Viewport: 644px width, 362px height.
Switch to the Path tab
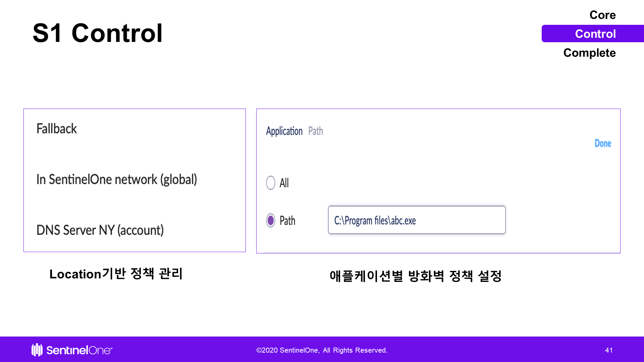pos(315,131)
